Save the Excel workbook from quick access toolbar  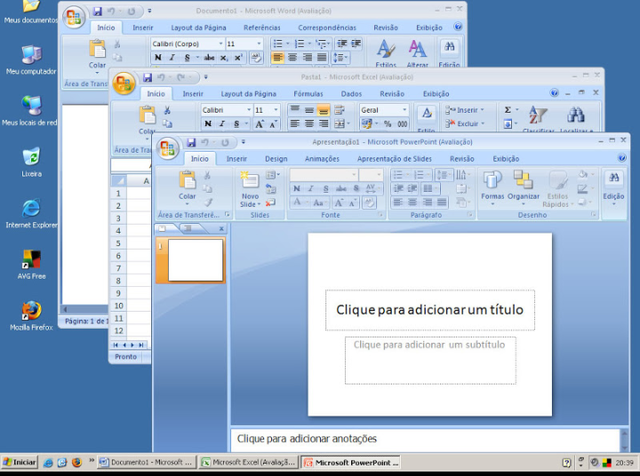click(x=147, y=77)
